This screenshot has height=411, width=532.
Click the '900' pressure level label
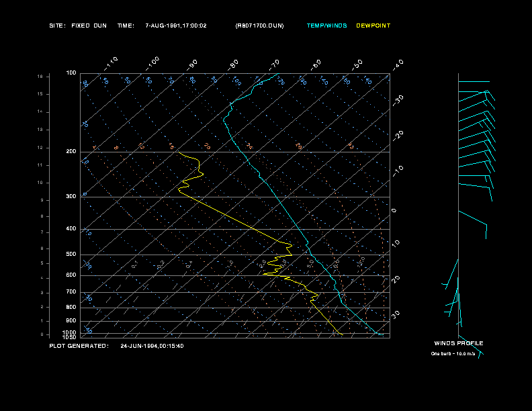click(71, 321)
